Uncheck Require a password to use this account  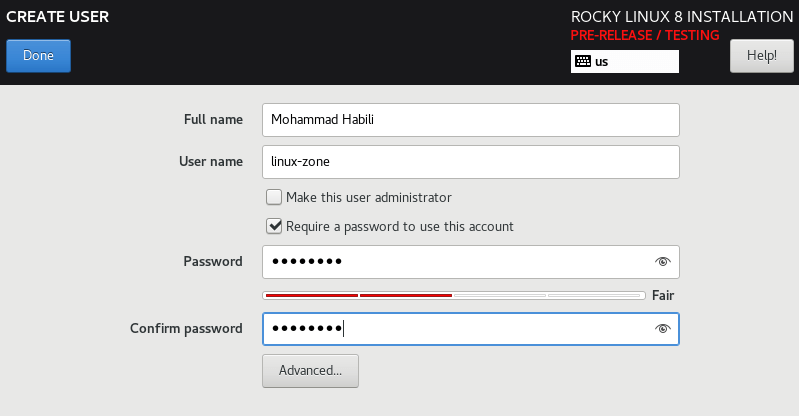point(274,226)
